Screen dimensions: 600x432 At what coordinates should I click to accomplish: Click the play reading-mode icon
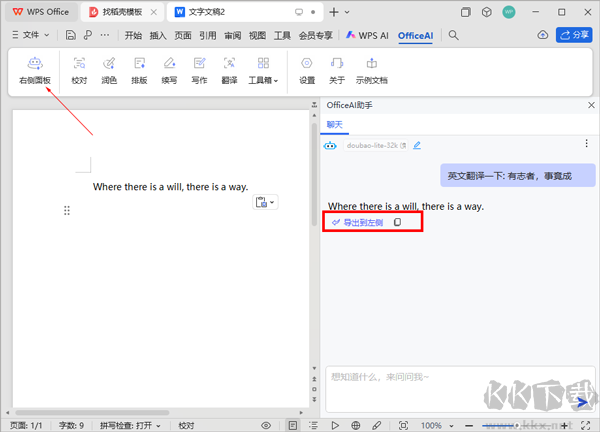coord(335,425)
